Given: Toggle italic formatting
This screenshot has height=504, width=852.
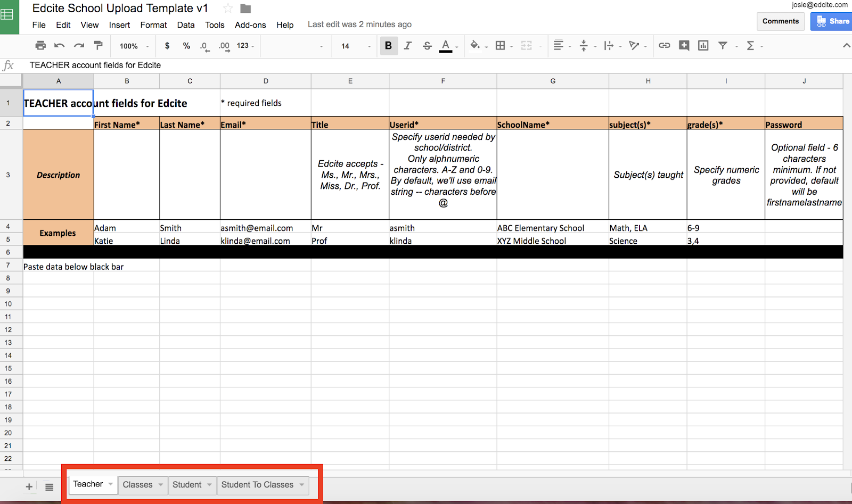Looking at the screenshot, I should click(408, 46).
